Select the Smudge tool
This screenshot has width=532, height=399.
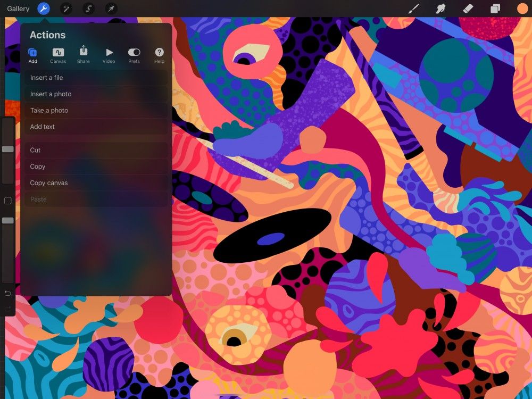(439, 9)
